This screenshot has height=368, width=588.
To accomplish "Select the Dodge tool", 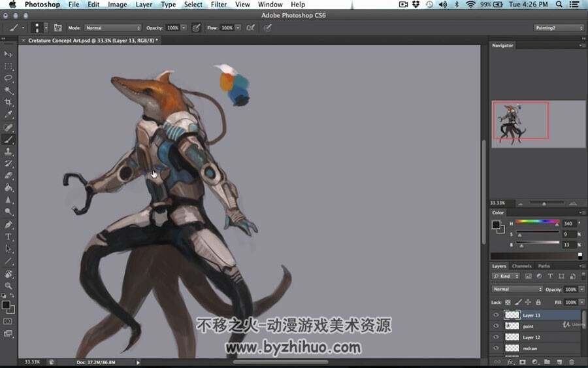I will click(x=8, y=212).
